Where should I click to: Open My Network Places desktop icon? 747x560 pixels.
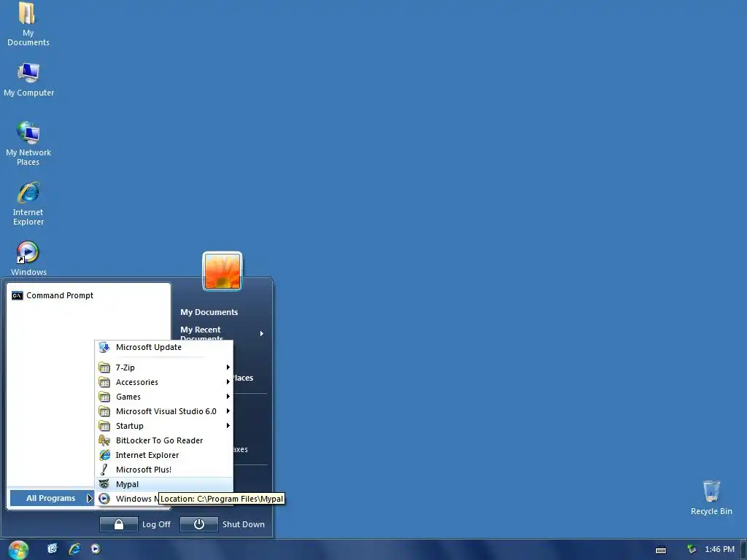(28, 144)
